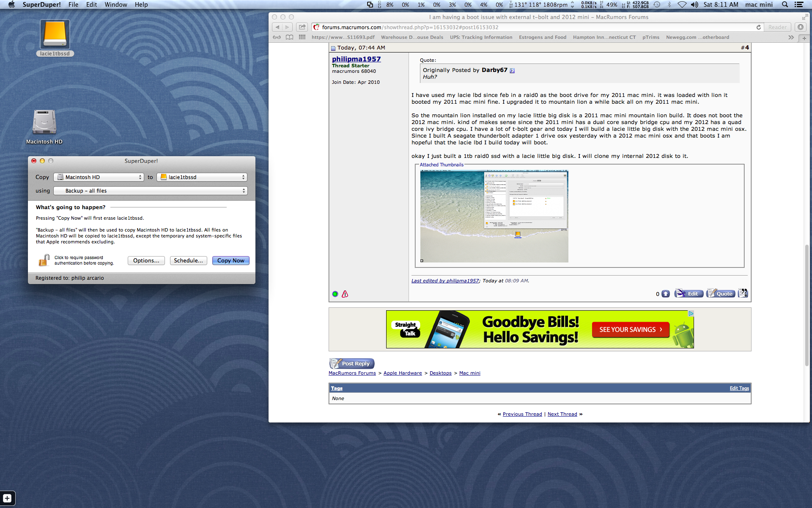The image size is (812, 508).
Task: Click the Edit Tags link
Action: click(739, 388)
